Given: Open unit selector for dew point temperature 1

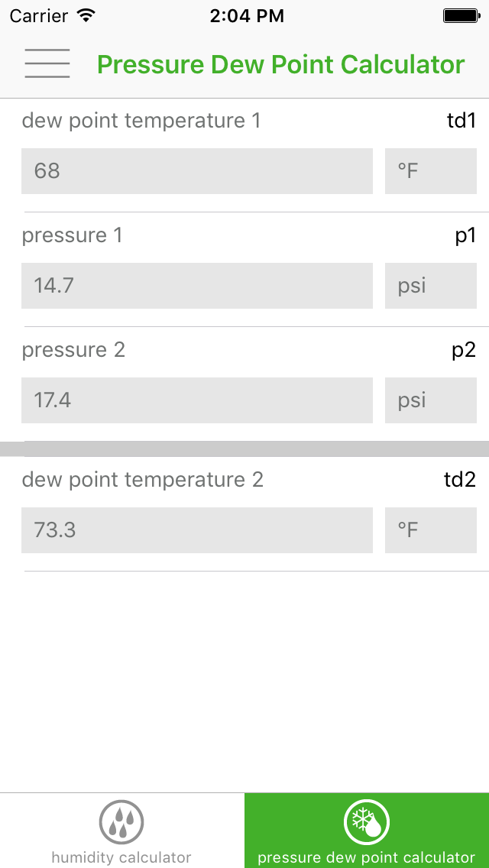Looking at the screenshot, I should point(430,171).
